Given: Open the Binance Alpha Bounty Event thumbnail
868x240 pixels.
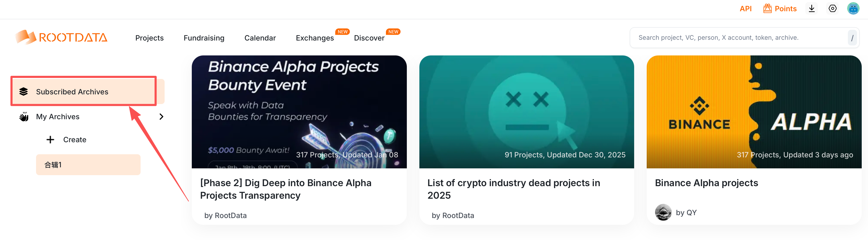Looking at the screenshot, I should 299,112.
